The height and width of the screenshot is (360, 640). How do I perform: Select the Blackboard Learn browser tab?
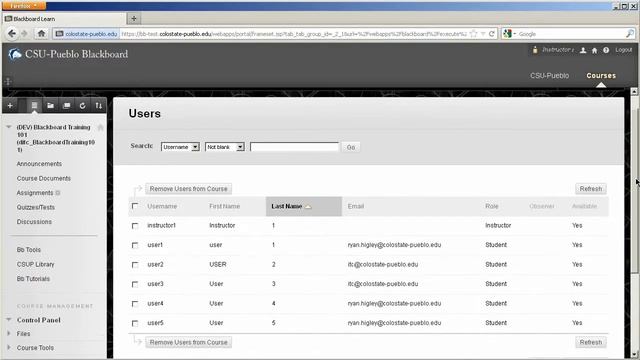click(64, 19)
